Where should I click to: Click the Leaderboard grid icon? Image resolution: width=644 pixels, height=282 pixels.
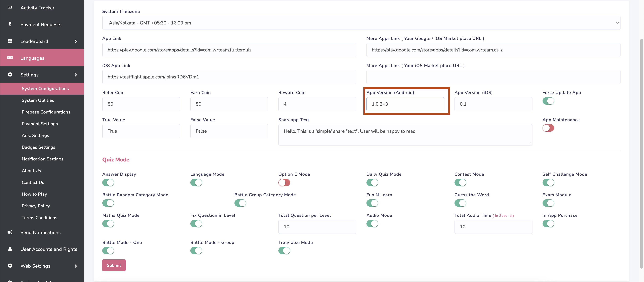(10, 41)
